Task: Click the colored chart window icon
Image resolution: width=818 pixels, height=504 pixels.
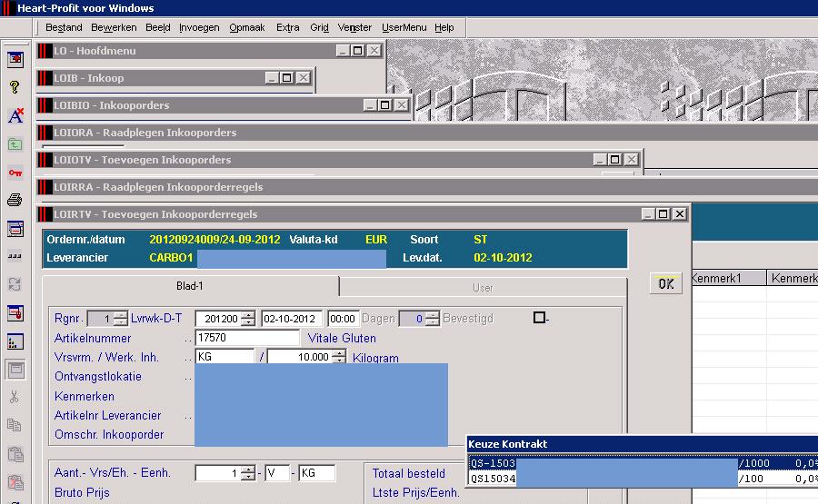Action: [15, 341]
